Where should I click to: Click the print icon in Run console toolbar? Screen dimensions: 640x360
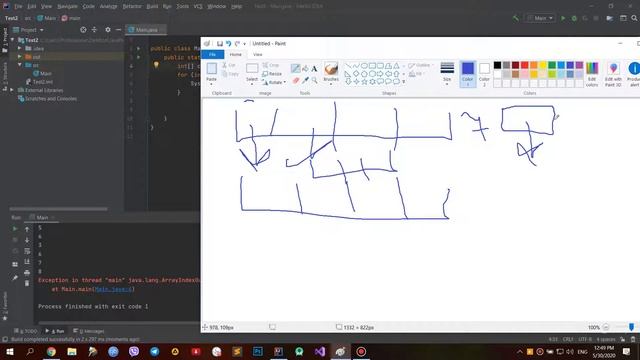coord(27,272)
